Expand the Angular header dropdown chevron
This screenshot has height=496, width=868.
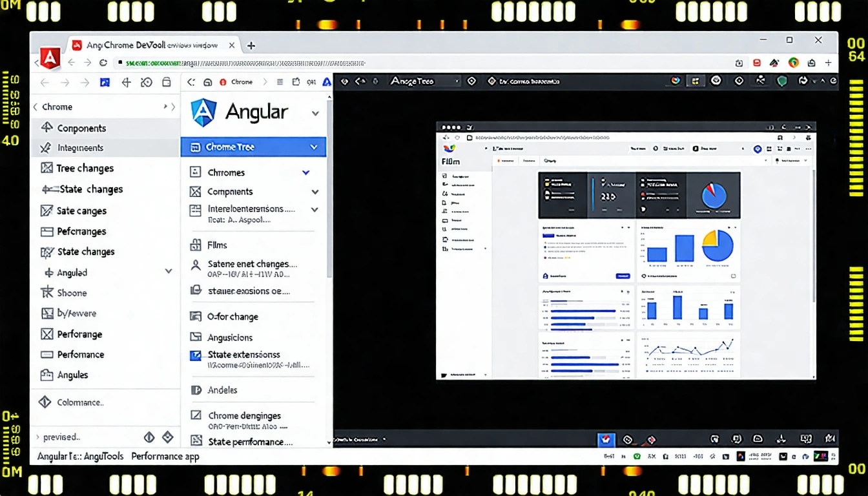315,113
